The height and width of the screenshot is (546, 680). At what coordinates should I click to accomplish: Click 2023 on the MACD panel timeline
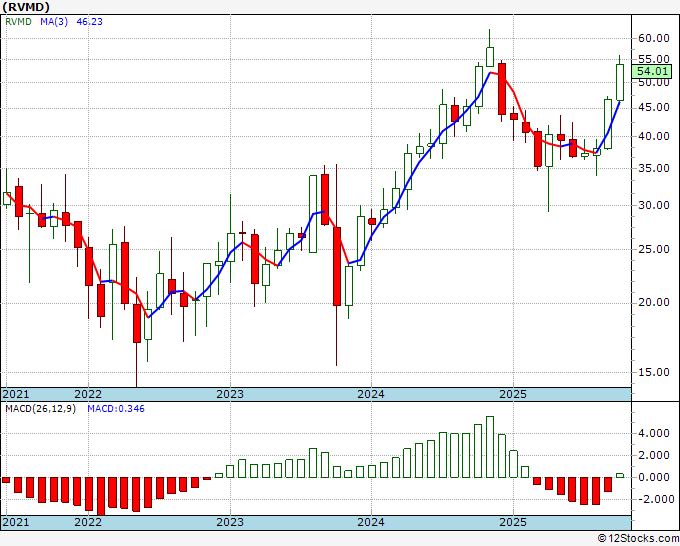[x=230, y=522]
